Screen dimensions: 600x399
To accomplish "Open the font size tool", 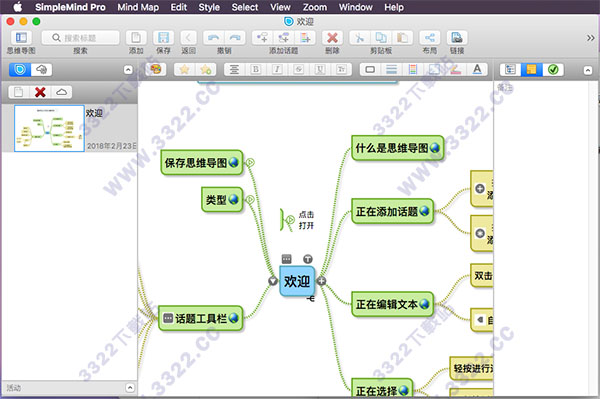I will tap(341, 69).
